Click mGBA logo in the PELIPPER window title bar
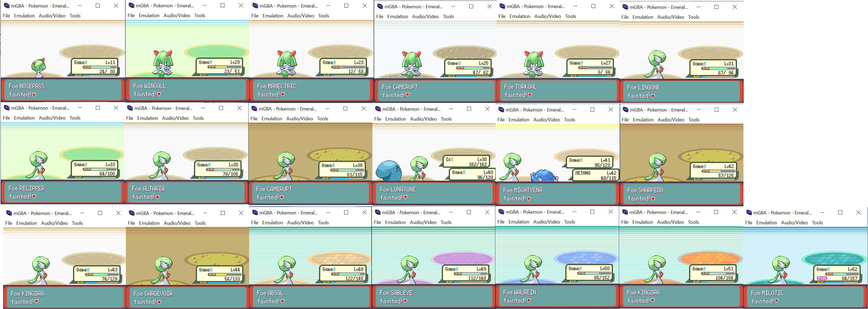868x309 pixels. coord(6,108)
